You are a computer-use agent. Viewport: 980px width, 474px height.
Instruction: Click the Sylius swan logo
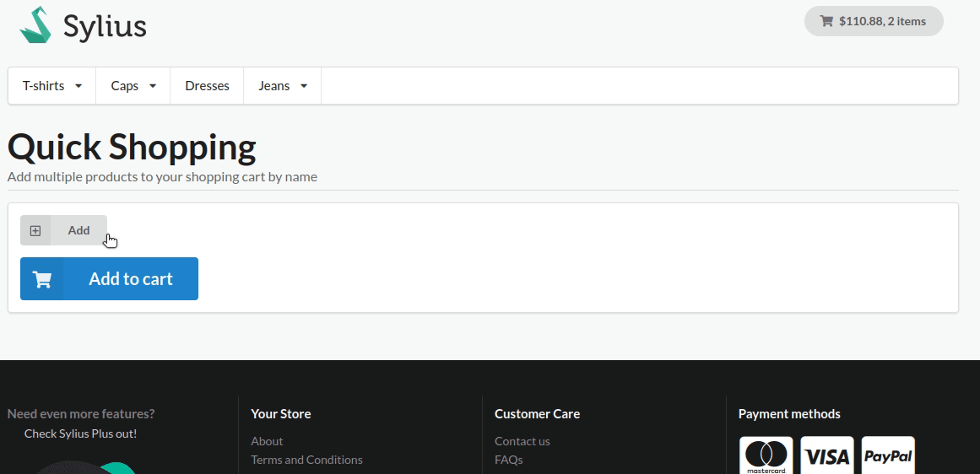pos(35,25)
